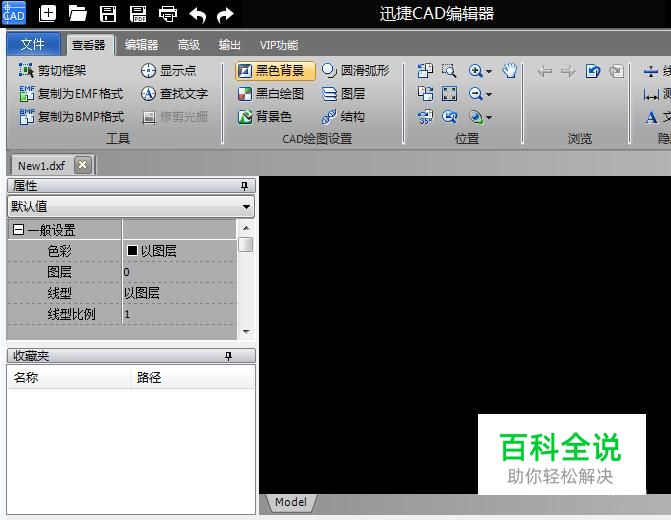Select the Model layout tab
The image size is (671, 520).
291,502
